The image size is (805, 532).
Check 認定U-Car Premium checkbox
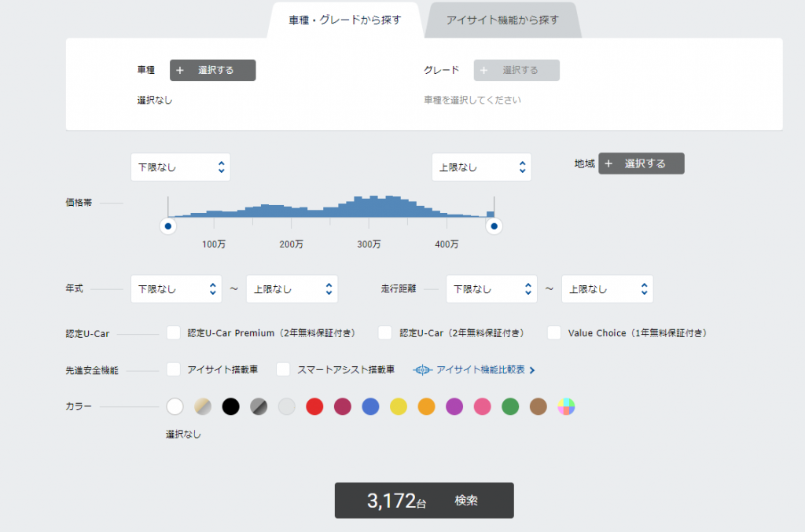pyautogui.click(x=174, y=333)
